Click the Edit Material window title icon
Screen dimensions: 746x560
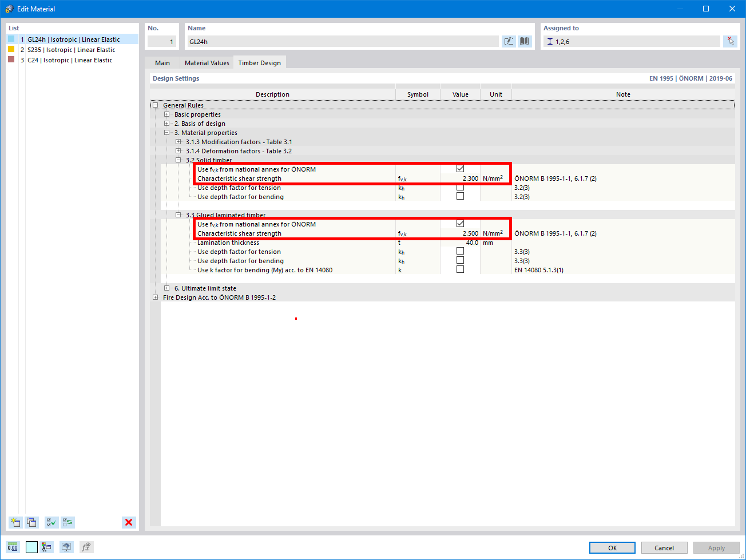(x=9, y=9)
